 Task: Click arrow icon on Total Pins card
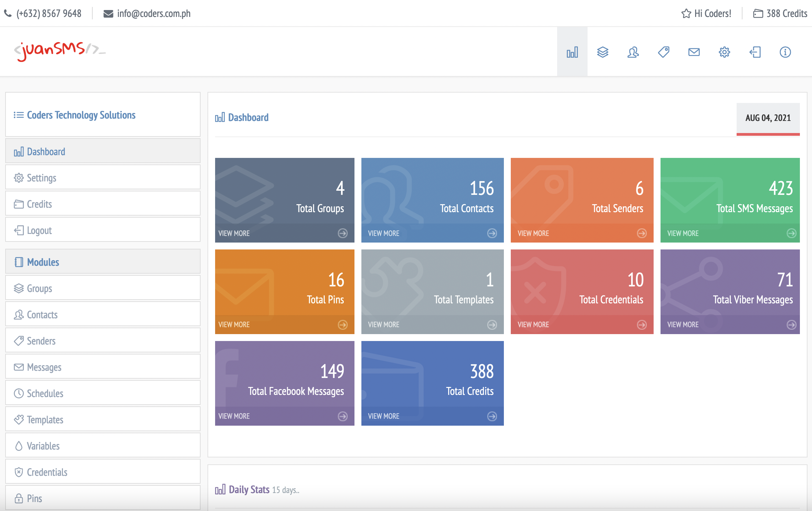click(x=343, y=325)
